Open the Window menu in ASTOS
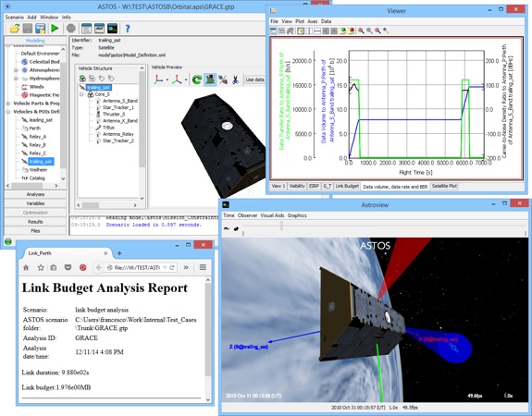Image resolution: width=532 pixels, height=416 pixels. [49, 17]
